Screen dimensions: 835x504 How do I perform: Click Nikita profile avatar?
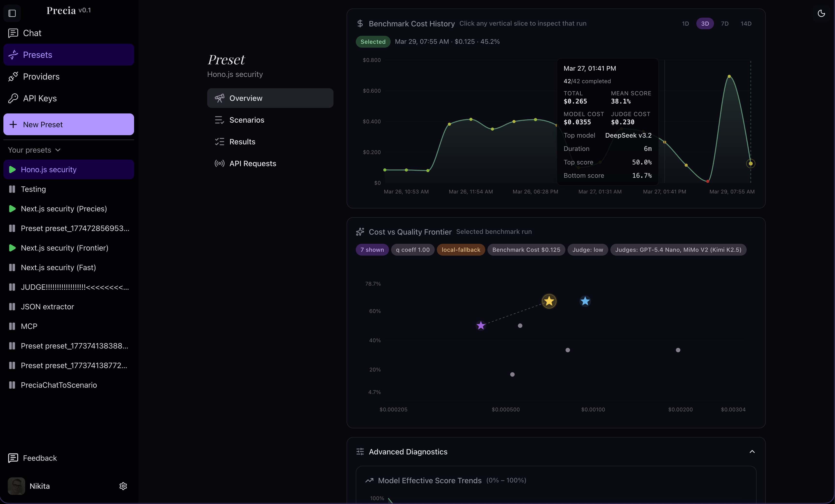16,486
